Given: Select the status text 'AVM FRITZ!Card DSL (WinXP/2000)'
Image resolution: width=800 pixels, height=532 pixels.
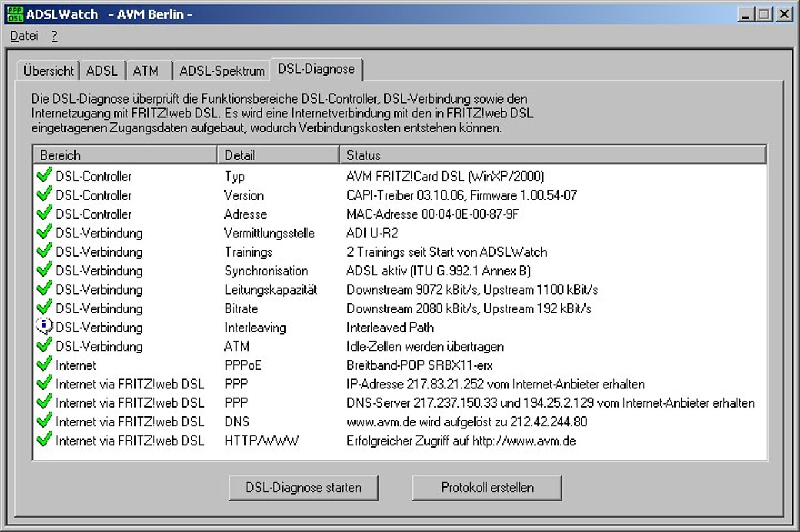Looking at the screenshot, I should click(446, 177).
